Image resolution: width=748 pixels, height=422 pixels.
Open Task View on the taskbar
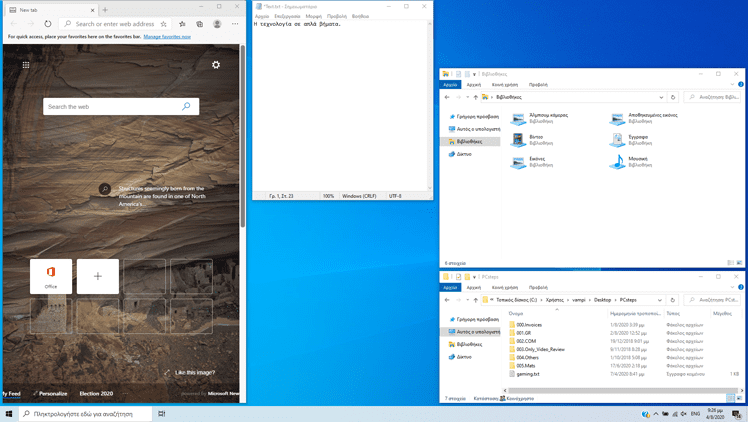tap(162, 414)
